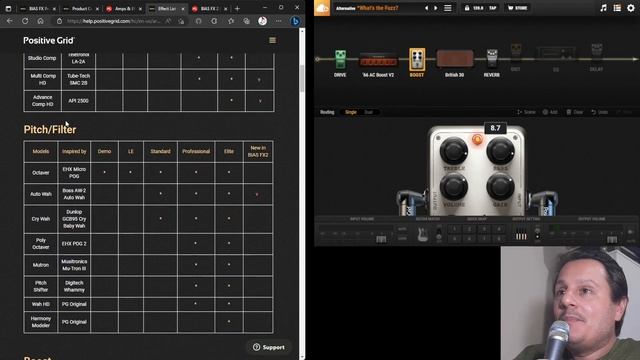Open the music note player icon
This screenshot has width=640, height=360.
click(x=603, y=8)
